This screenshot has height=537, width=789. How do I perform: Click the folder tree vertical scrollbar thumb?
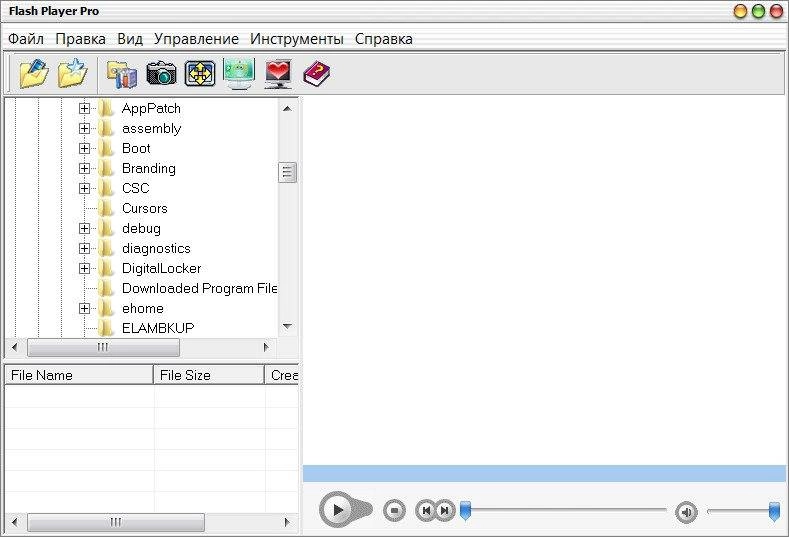coord(287,173)
